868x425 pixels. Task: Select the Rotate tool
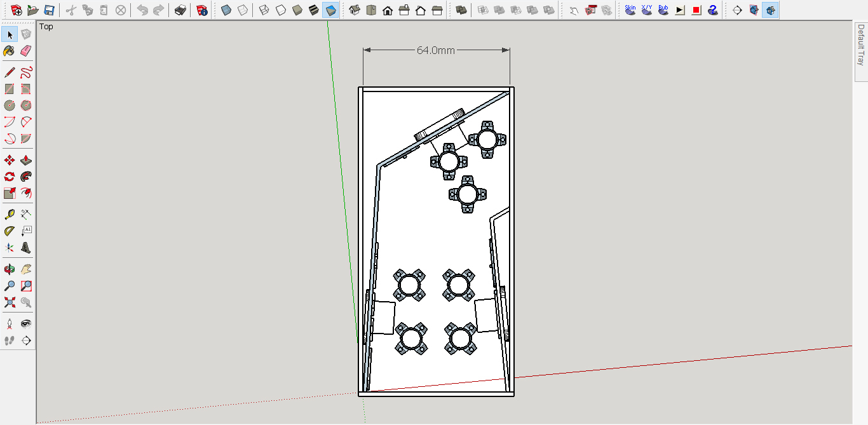click(10, 177)
